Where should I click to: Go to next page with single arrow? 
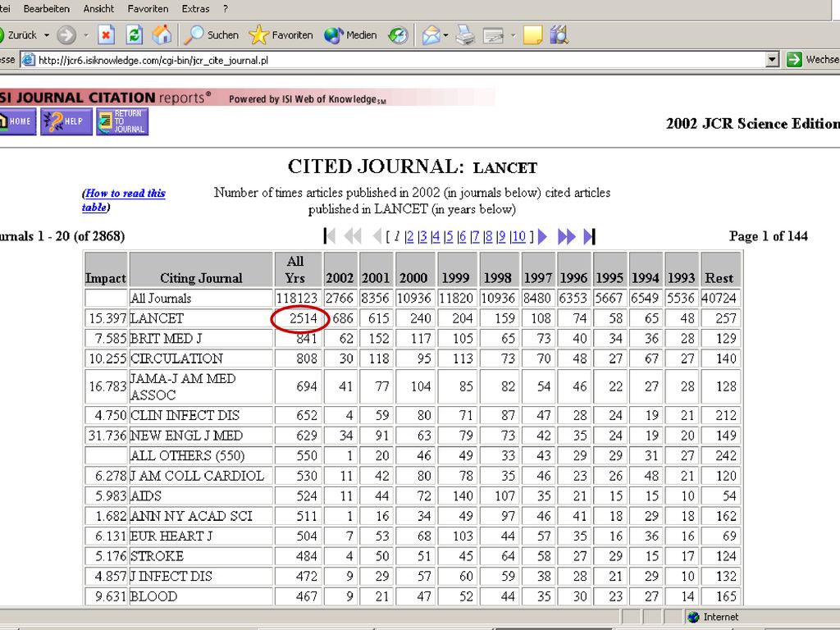pos(542,236)
